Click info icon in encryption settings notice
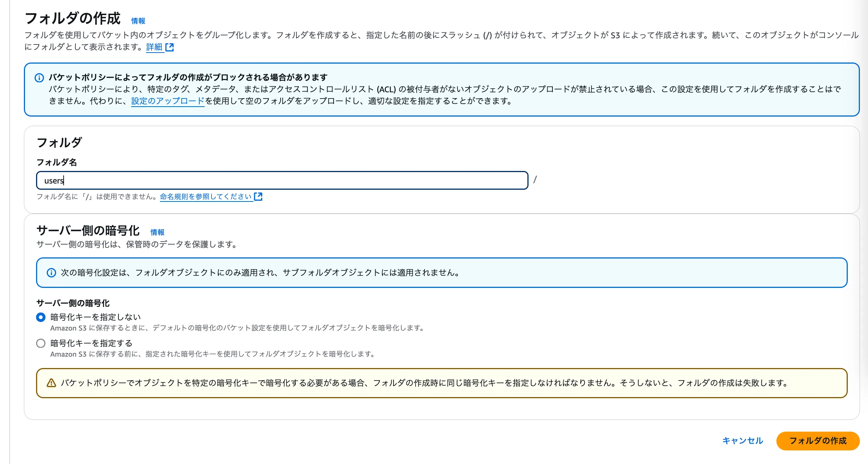 [x=51, y=273]
